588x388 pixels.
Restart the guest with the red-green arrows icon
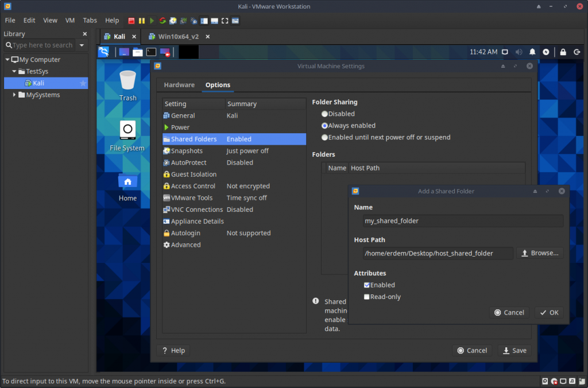click(x=163, y=21)
